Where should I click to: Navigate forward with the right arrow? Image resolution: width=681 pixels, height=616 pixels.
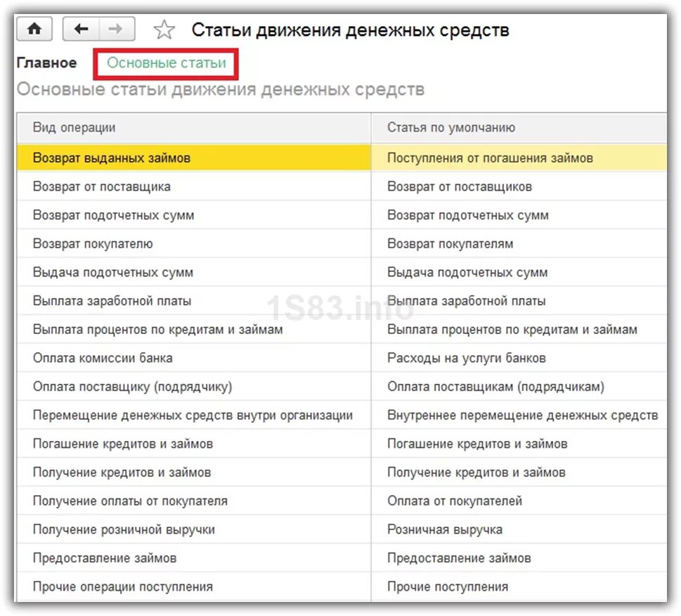pos(117,29)
